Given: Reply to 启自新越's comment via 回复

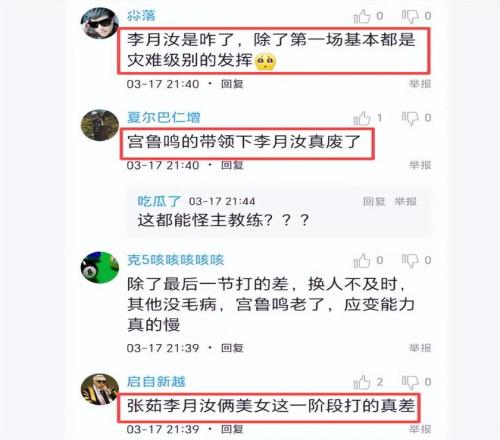Looking at the screenshot, I should click(x=232, y=429).
